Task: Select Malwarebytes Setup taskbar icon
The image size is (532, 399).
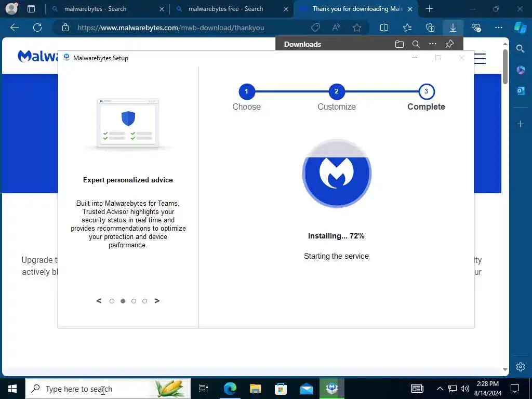Action: coord(331,389)
